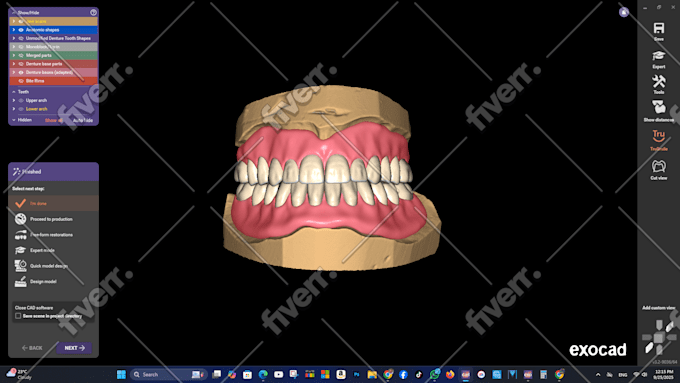Click the Auto hide option

click(x=82, y=120)
